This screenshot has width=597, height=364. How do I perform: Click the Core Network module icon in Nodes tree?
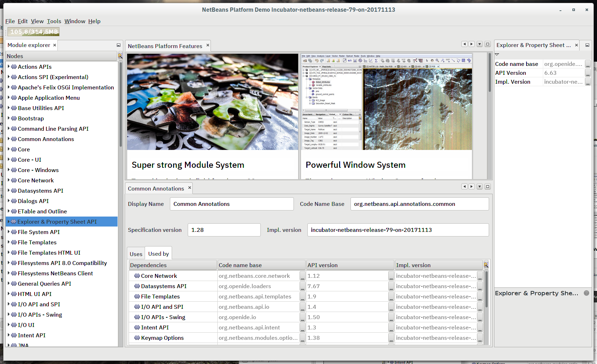click(14, 180)
